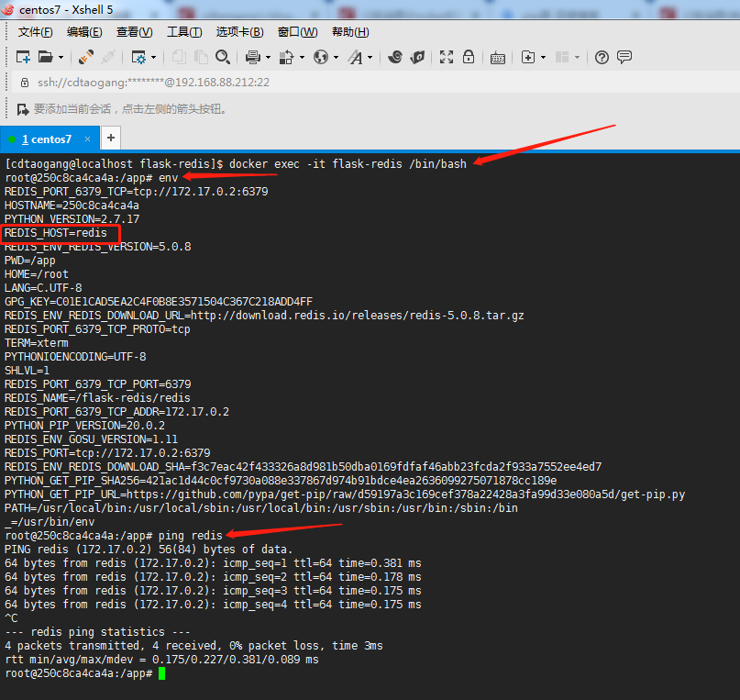
Task: Click the new tab plus-page icon
Action: [x=528, y=57]
